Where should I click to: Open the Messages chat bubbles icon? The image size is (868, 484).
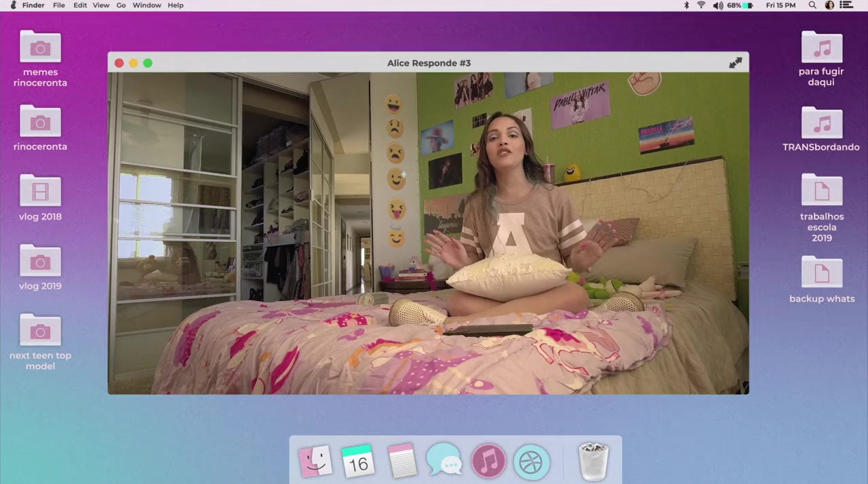click(444, 462)
